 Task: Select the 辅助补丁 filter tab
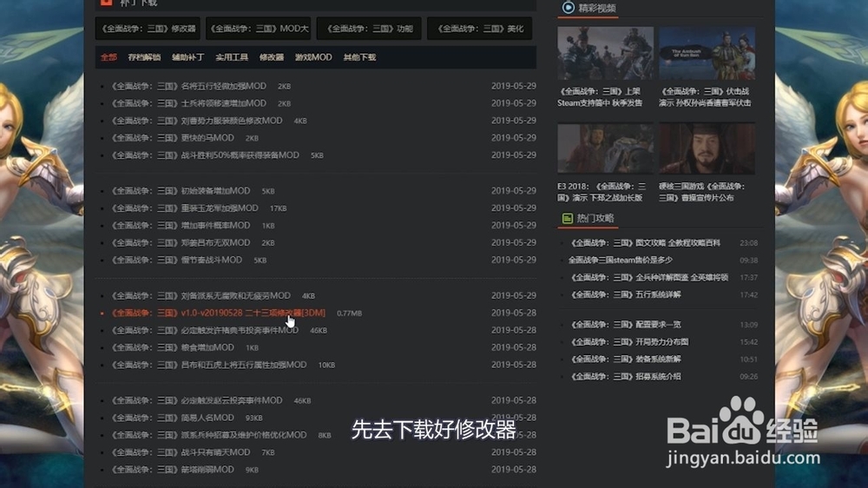point(188,57)
